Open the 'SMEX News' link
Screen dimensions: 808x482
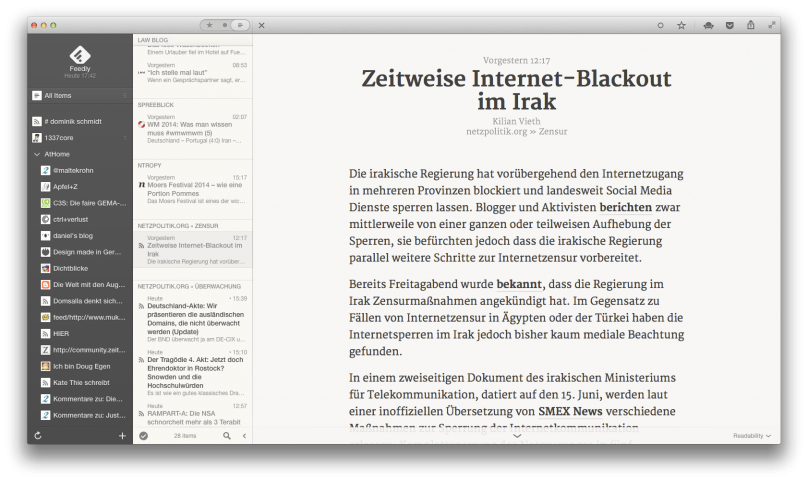tap(575, 411)
